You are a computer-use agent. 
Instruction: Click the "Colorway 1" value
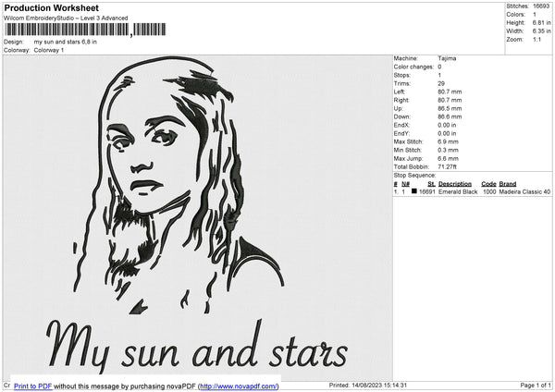coord(49,50)
